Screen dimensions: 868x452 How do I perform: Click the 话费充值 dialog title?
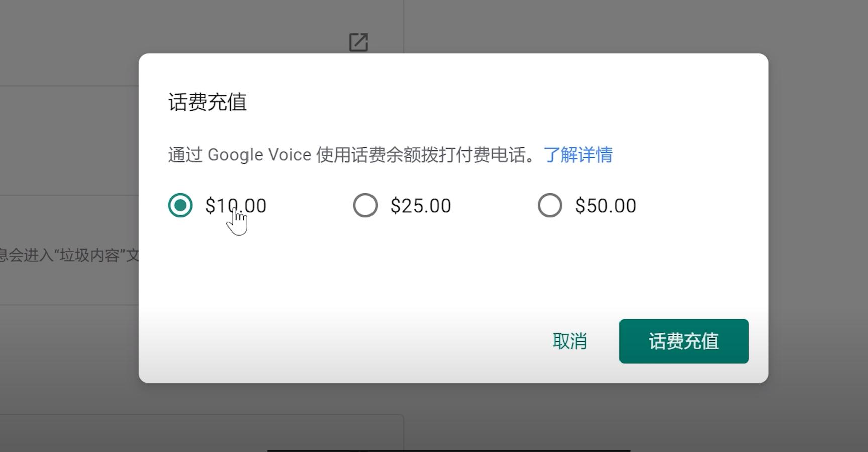207,102
